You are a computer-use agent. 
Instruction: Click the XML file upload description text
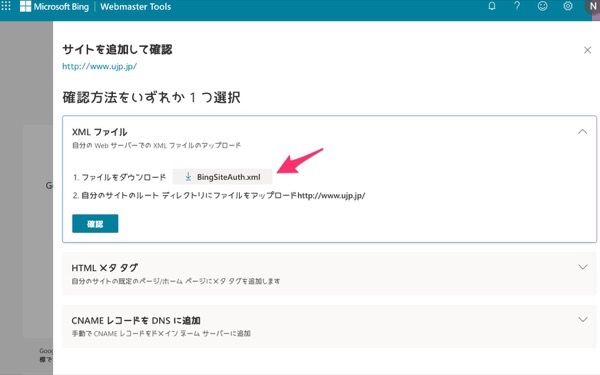[156, 145]
